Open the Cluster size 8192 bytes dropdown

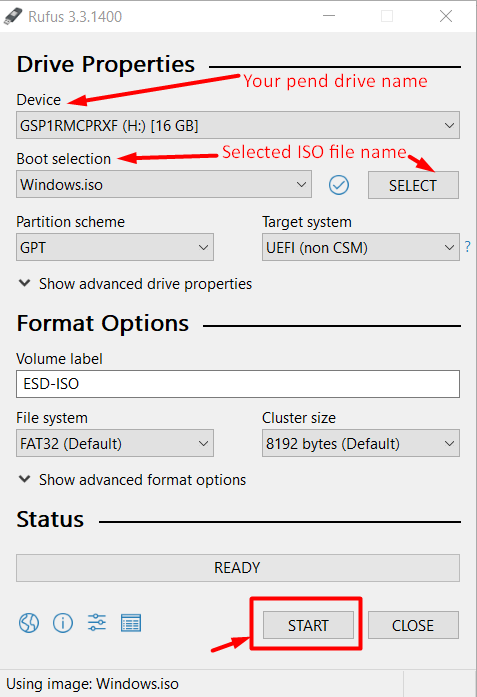(361, 443)
